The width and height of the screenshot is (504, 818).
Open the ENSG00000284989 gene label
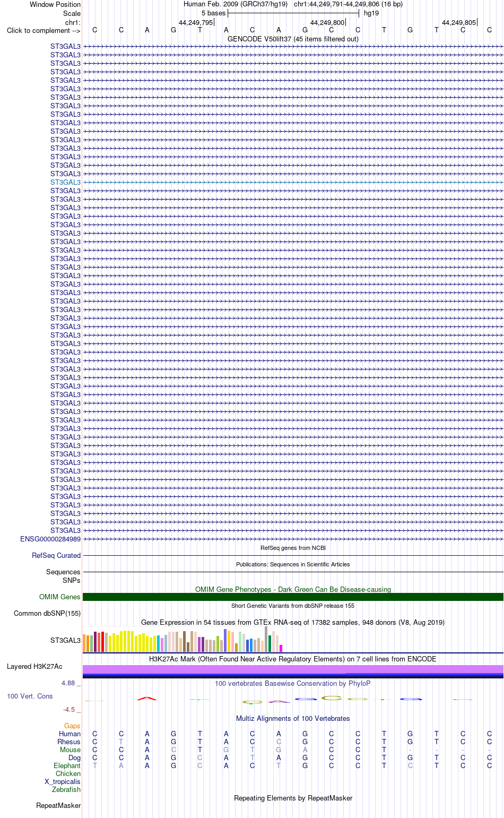[x=50, y=539]
